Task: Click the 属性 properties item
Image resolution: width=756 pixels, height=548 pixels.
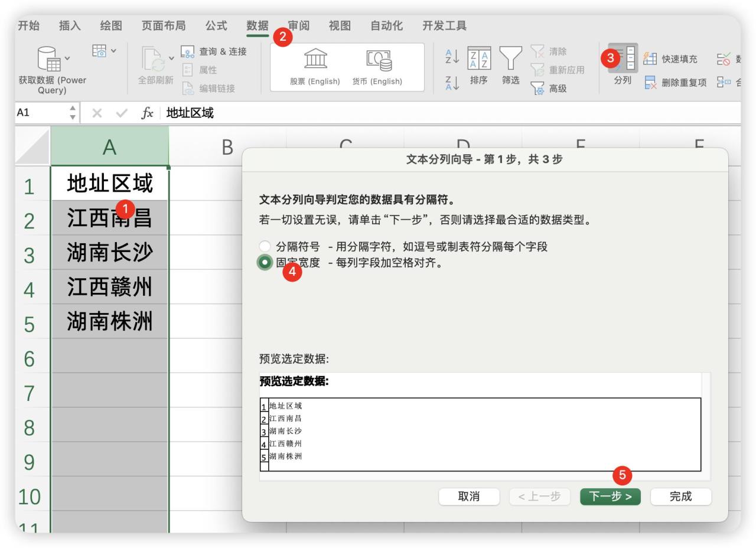Action: tap(199, 70)
